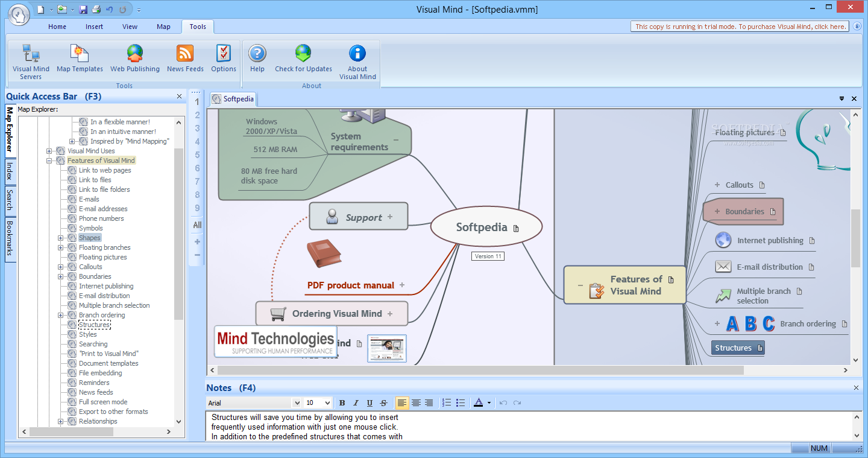The height and width of the screenshot is (458, 868).
Task: Toggle underline in Notes
Action: click(x=370, y=402)
